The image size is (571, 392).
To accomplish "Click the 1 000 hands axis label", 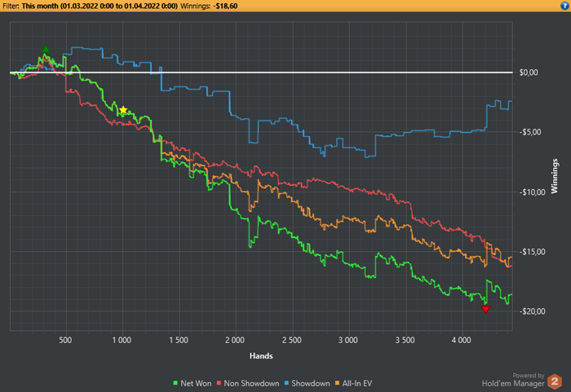I will (122, 341).
